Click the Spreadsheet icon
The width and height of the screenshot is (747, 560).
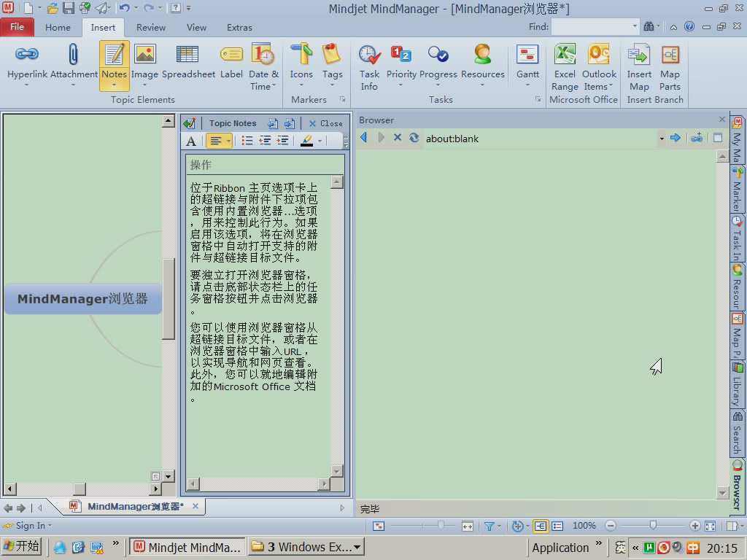pyautogui.click(x=187, y=54)
